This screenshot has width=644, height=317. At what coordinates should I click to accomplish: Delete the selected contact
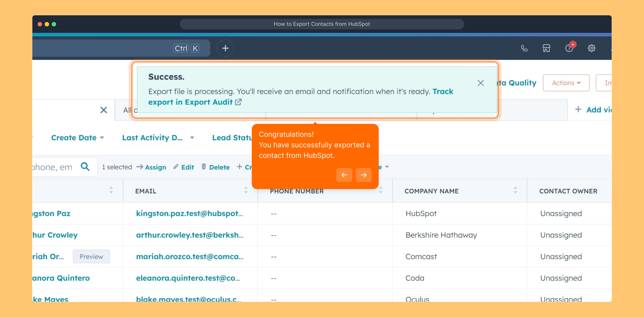(x=216, y=167)
